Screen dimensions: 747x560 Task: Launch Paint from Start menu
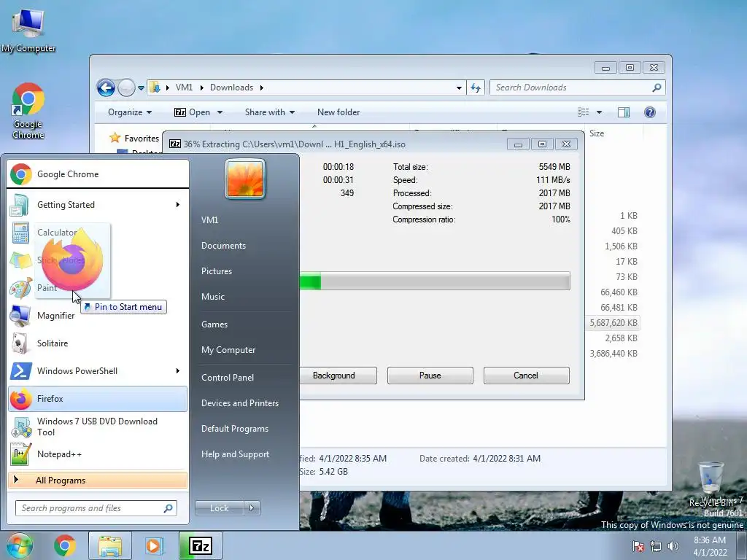click(x=98, y=287)
